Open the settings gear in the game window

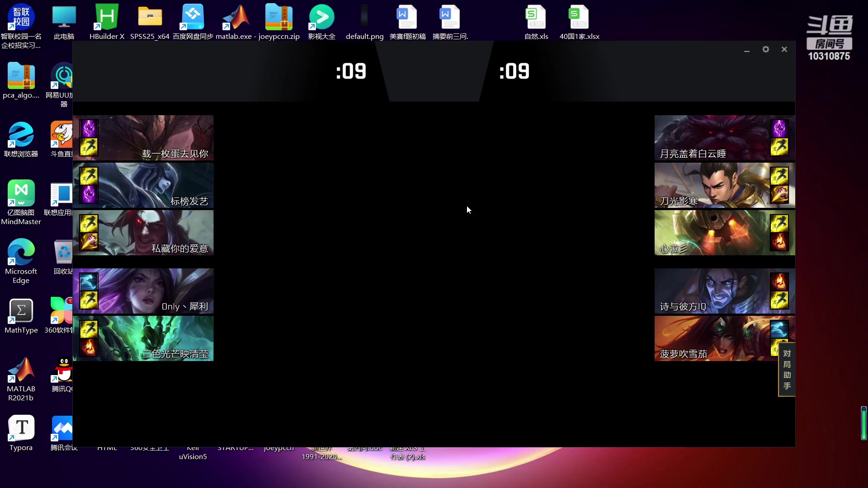point(766,49)
